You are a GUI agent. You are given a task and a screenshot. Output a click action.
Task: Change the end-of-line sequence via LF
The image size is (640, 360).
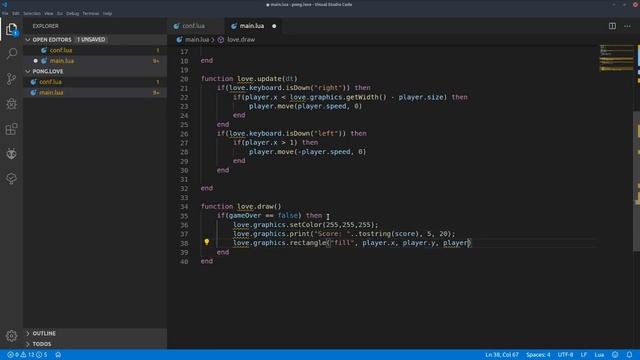pyautogui.click(x=584, y=355)
